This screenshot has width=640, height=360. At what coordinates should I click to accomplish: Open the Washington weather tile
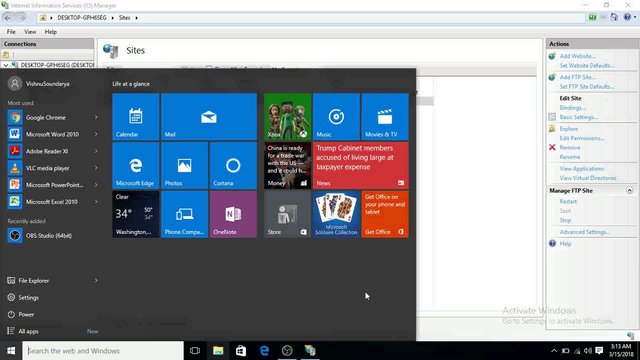point(136,214)
